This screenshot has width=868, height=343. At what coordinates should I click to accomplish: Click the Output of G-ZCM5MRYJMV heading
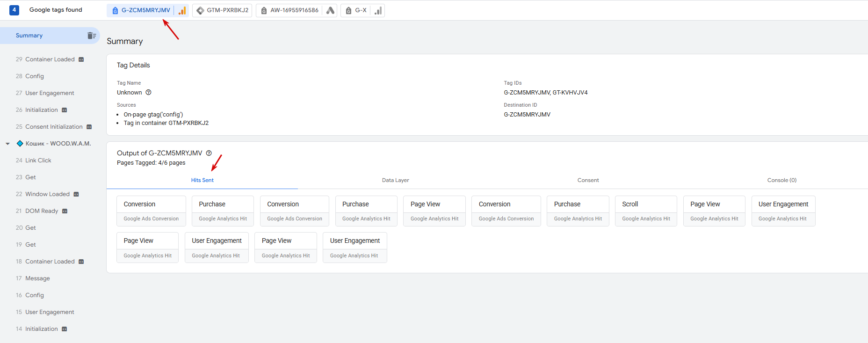tap(159, 153)
